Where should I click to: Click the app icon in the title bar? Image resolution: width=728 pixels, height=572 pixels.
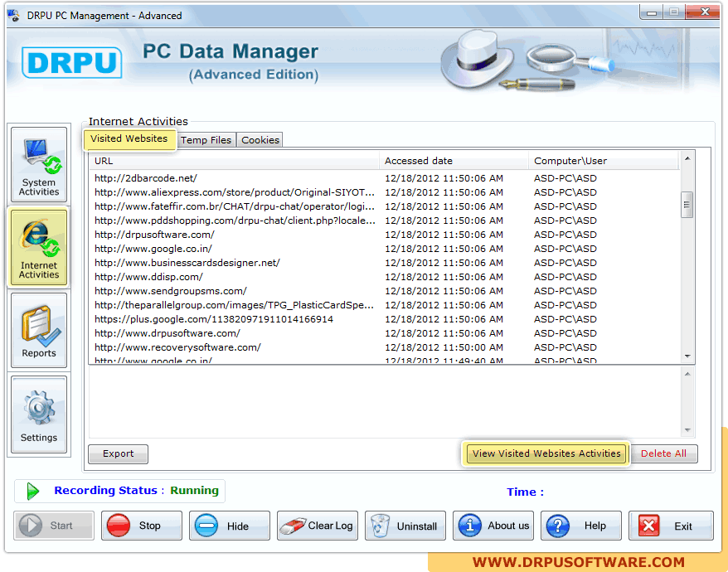tap(13, 15)
